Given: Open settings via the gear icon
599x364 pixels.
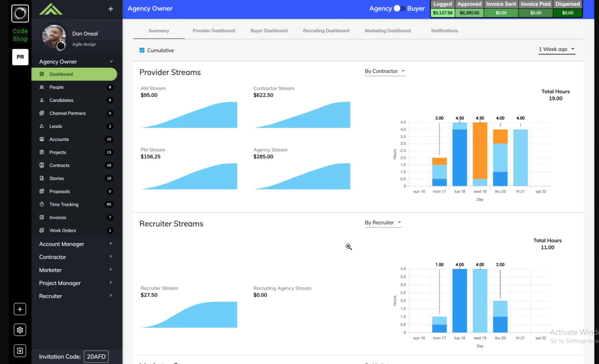Looking at the screenshot, I should pyautogui.click(x=20, y=330).
